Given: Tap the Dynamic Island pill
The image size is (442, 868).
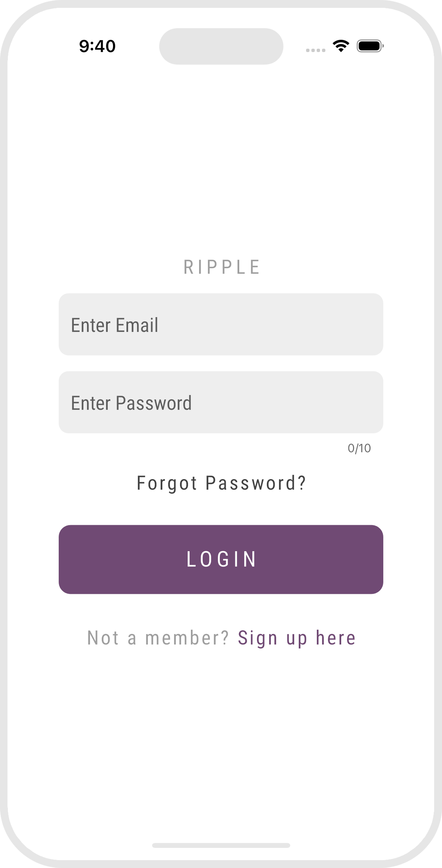Looking at the screenshot, I should tap(221, 46).
